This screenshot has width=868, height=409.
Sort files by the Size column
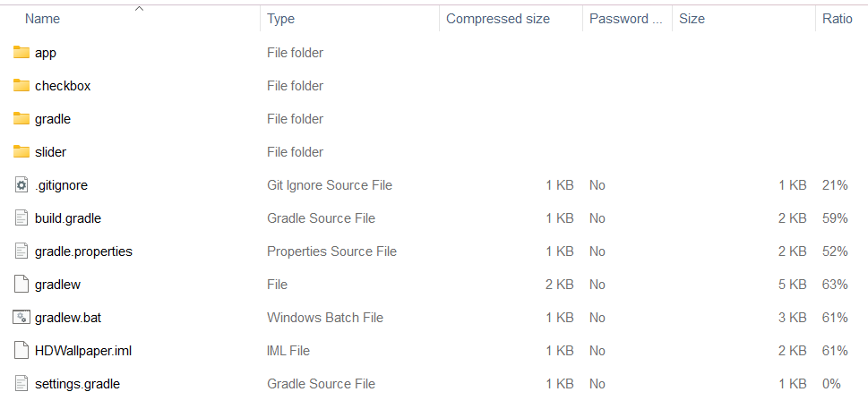(692, 19)
